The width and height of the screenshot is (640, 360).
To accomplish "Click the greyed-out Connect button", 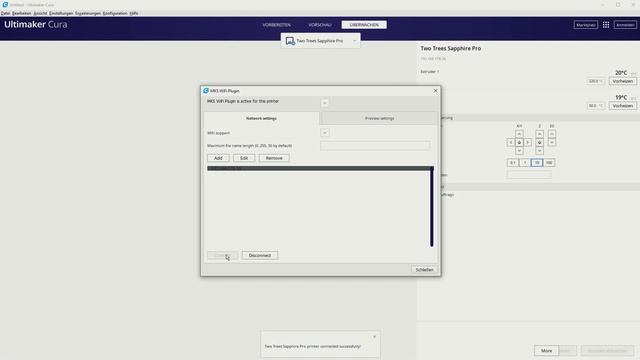I will tap(222, 256).
